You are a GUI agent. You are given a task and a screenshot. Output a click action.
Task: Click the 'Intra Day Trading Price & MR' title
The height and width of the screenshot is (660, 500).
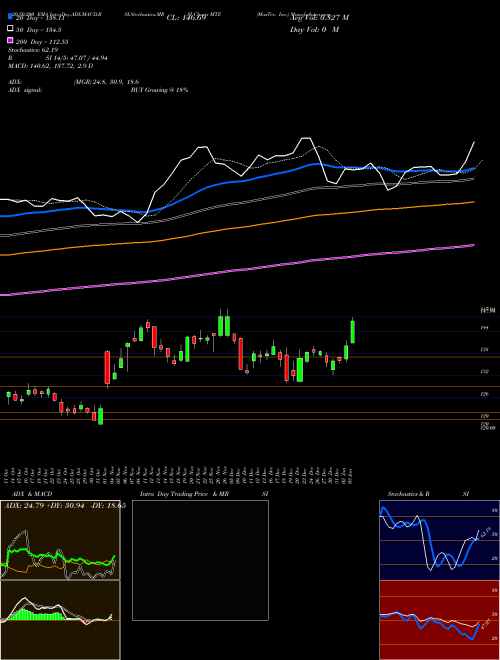tap(184, 494)
